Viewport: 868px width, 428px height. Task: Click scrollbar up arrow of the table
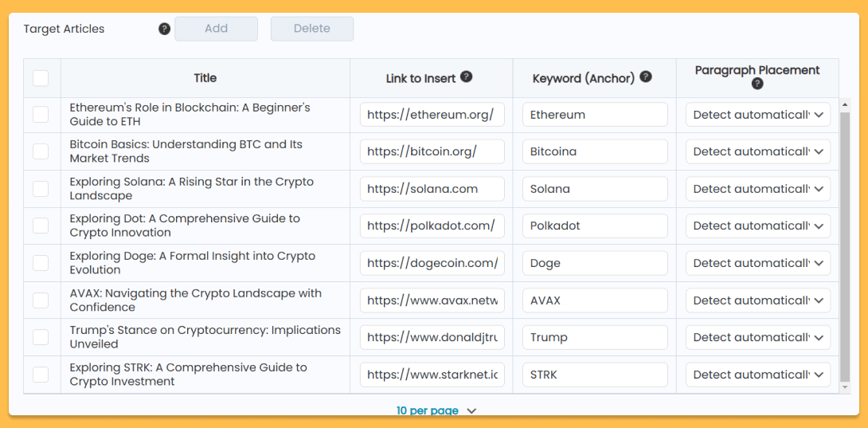pyautogui.click(x=845, y=104)
